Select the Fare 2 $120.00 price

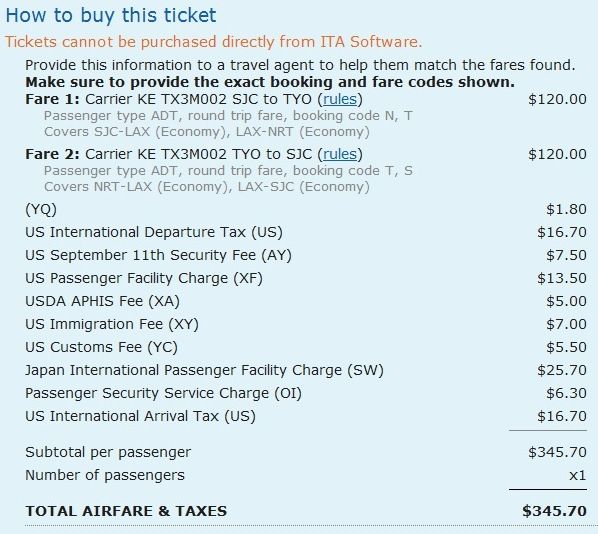tap(557, 154)
